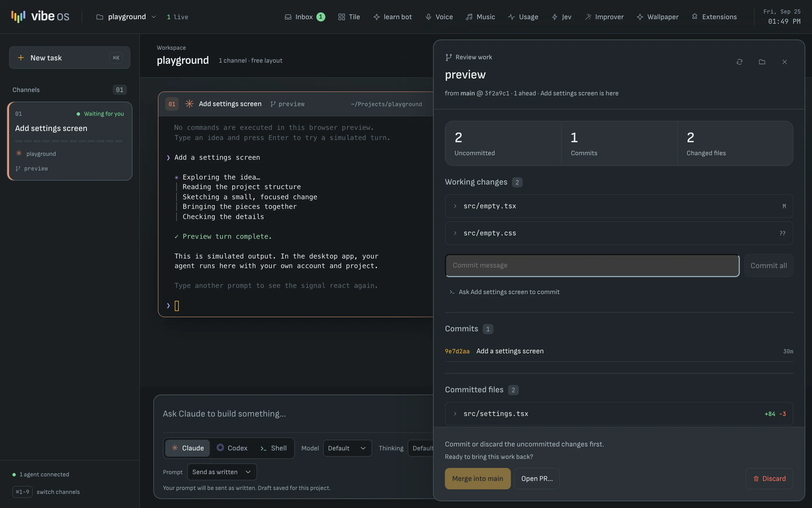Click the Commits count stat

(x=619, y=143)
